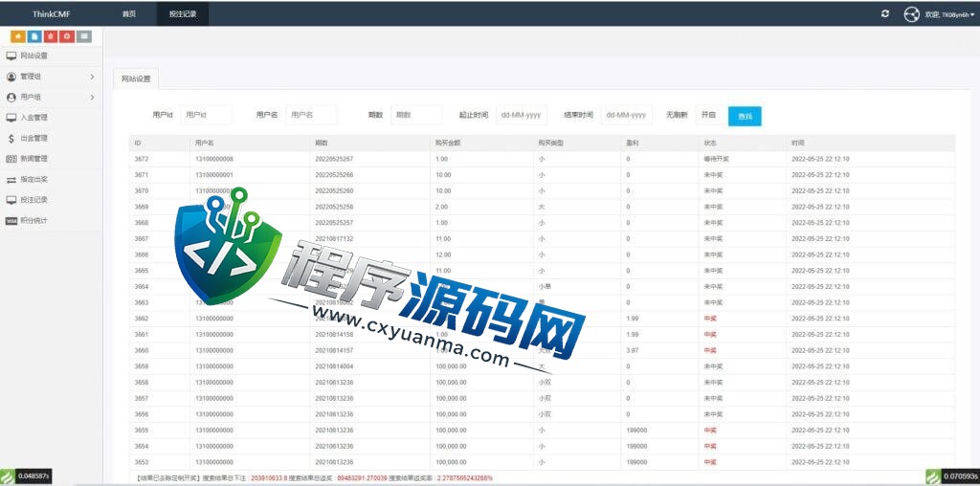Image resolution: width=980 pixels, height=486 pixels.
Task: Open 网站设置 in the sidebar
Action: click(x=33, y=55)
